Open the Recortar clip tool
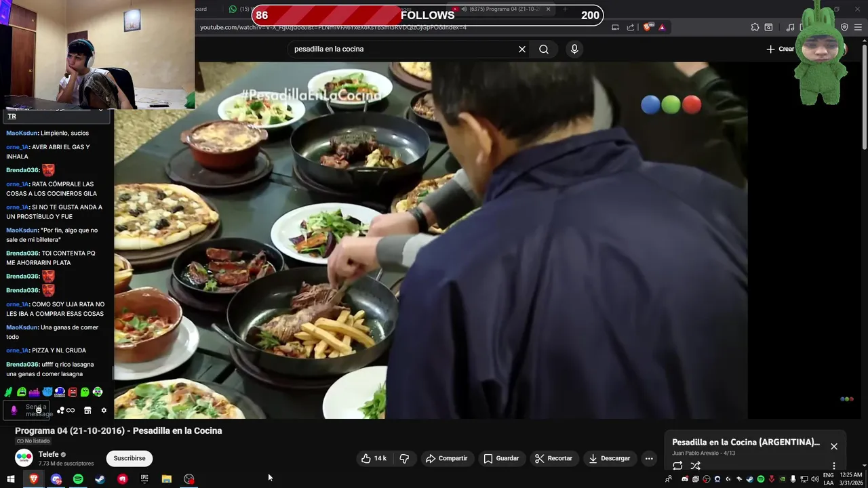868x488 pixels. [554, 458]
